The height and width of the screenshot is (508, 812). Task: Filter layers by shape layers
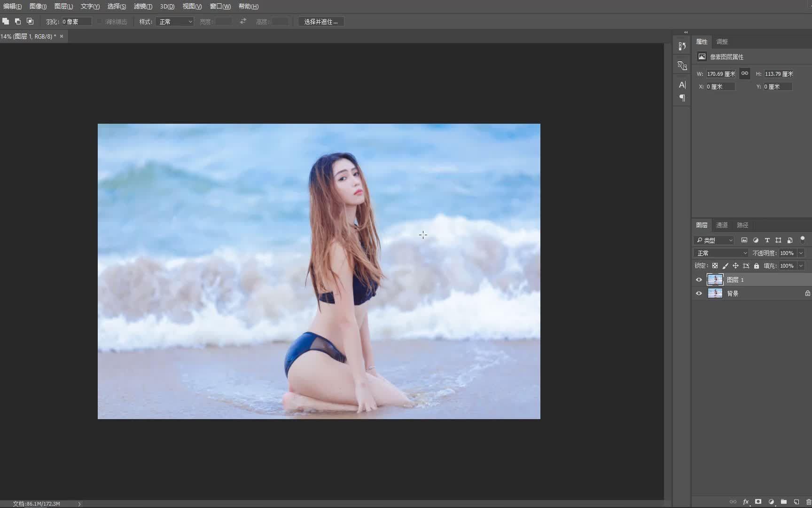(x=778, y=240)
